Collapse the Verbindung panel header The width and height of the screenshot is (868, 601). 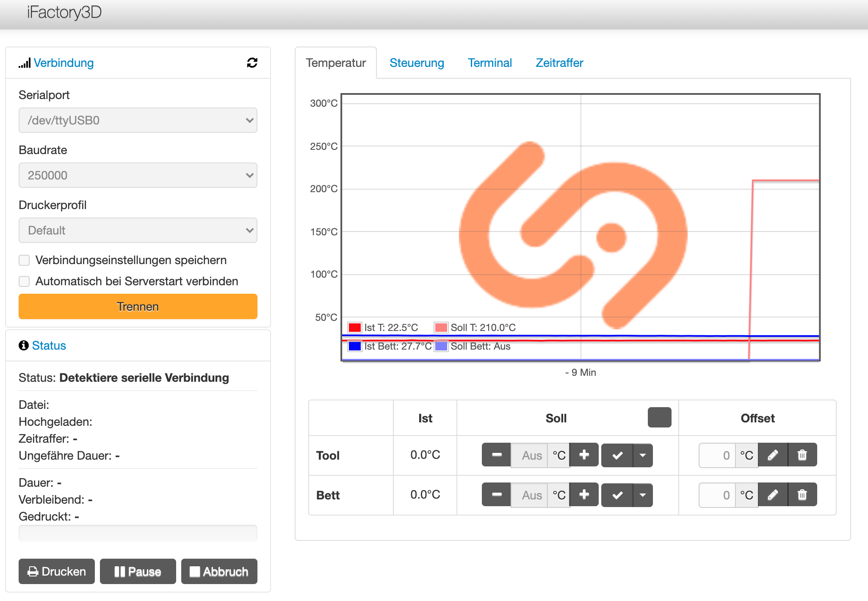pos(64,63)
